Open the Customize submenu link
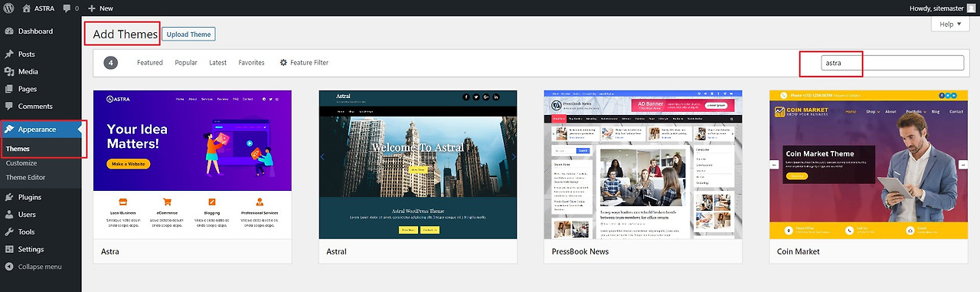The width and height of the screenshot is (980, 292). [21, 163]
